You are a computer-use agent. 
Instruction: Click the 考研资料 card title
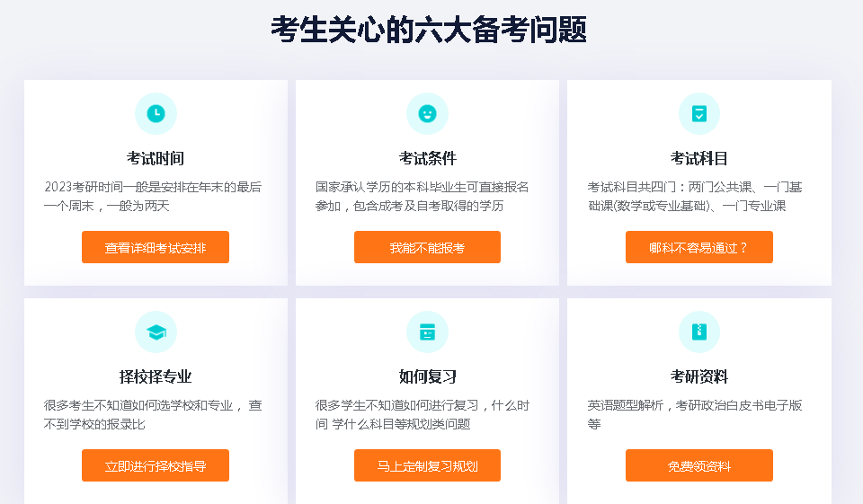pyautogui.click(x=699, y=377)
